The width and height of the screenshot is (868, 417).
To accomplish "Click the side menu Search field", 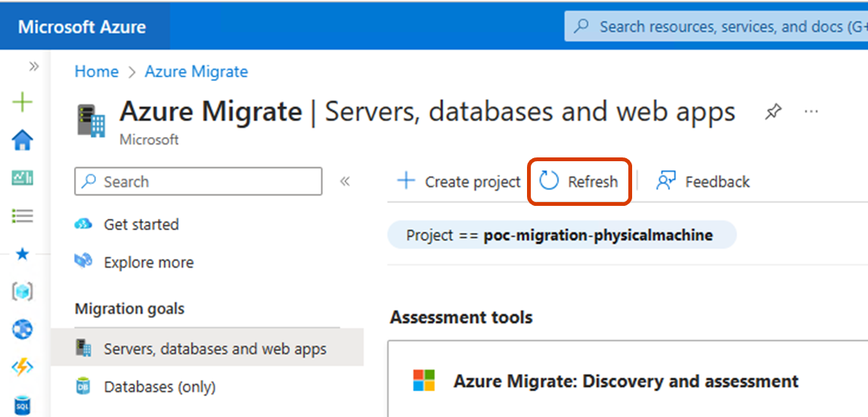I will point(198,182).
